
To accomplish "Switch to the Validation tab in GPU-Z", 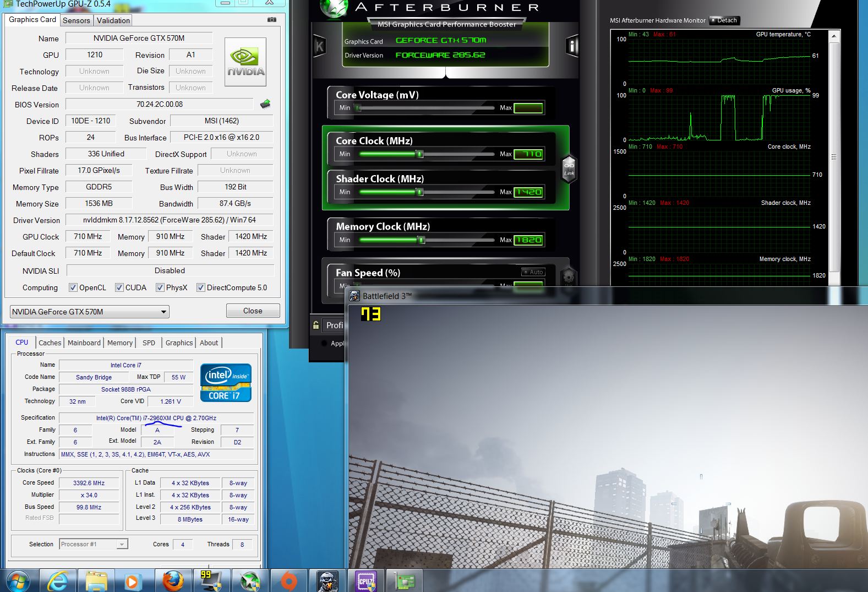I will (113, 20).
